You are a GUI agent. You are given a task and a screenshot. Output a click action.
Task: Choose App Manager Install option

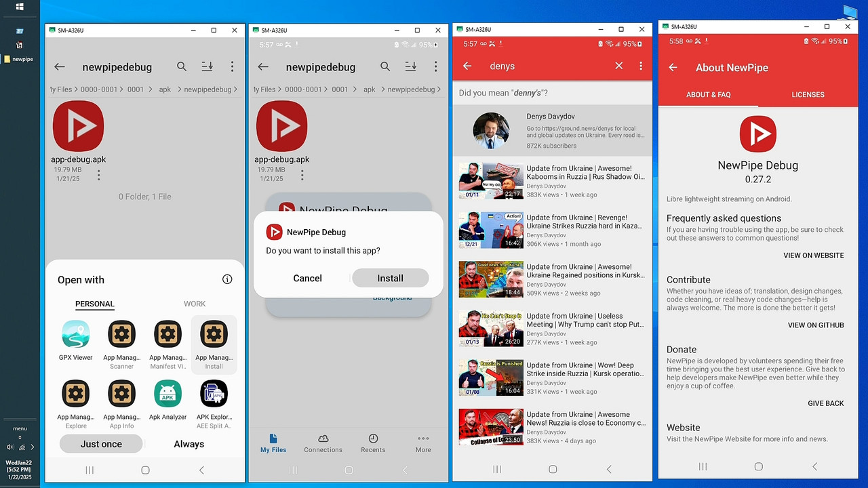coord(214,345)
